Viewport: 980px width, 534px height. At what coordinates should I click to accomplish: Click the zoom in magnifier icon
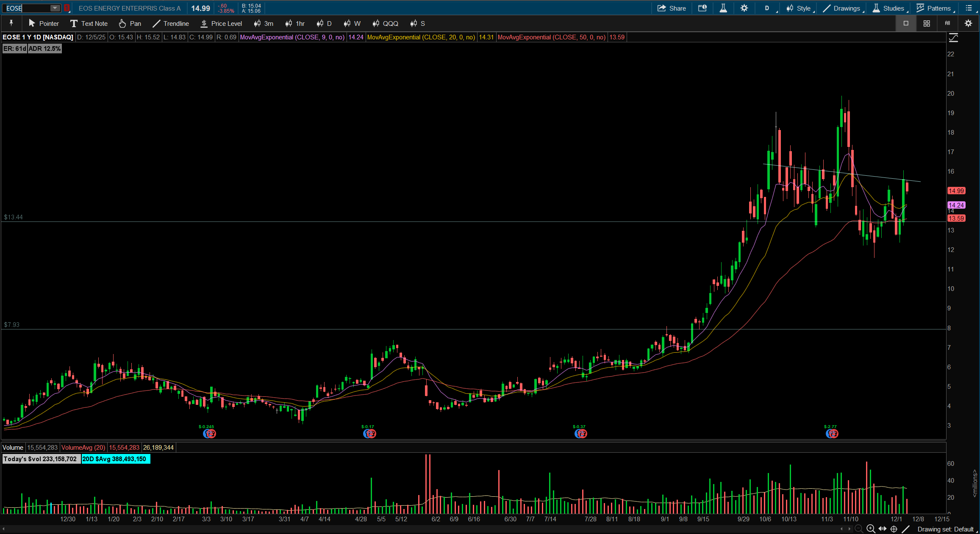pos(871,528)
